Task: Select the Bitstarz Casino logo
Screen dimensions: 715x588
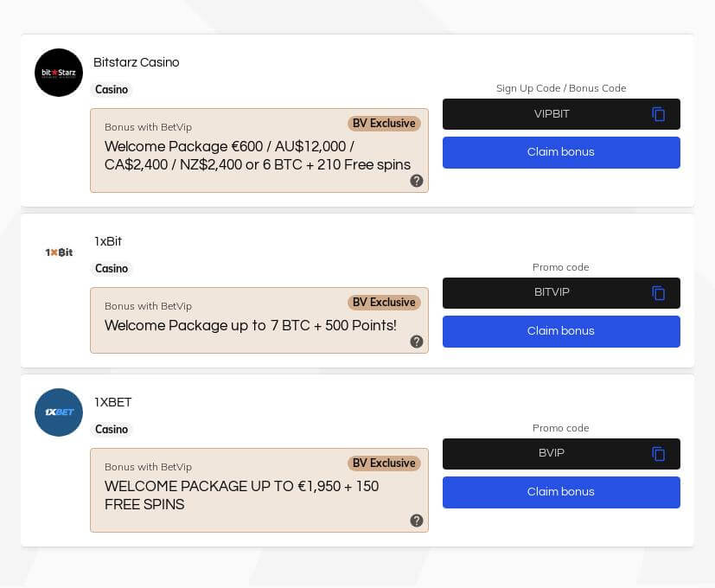Action: 59,73
